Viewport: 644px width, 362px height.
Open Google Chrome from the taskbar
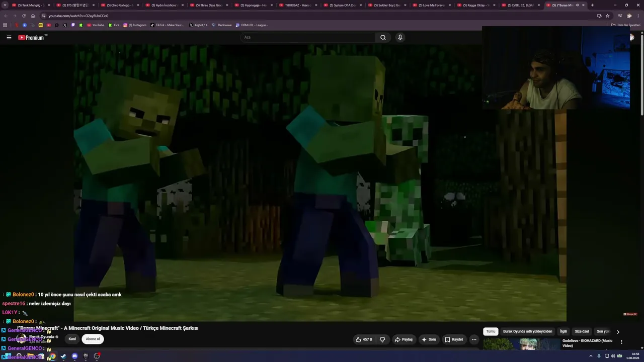[x=52, y=356]
